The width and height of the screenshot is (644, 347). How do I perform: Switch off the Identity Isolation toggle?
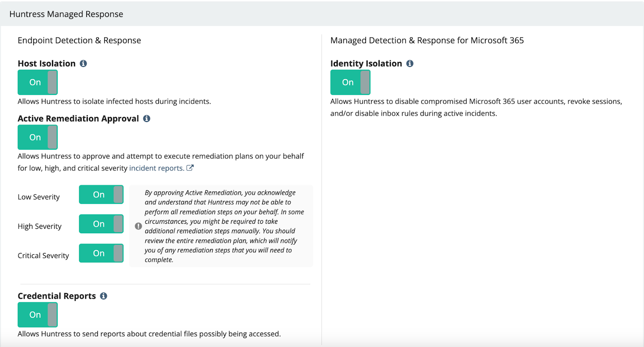click(x=350, y=82)
